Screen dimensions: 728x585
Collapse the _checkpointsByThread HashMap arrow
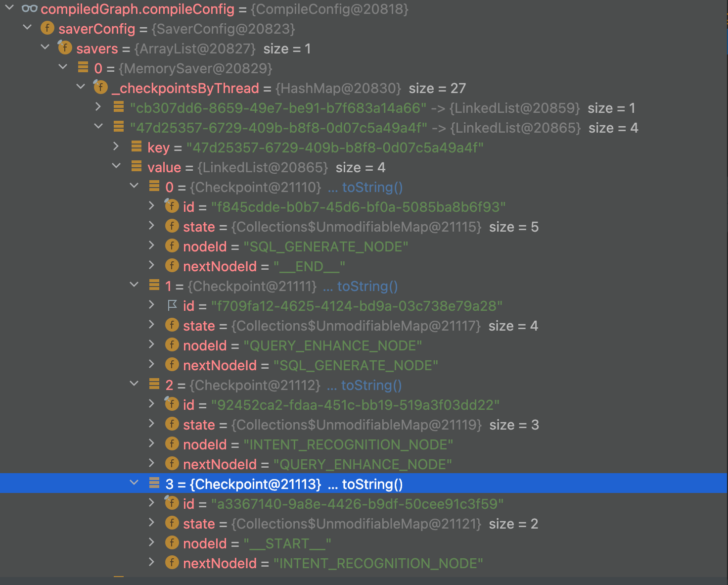(x=81, y=87)
